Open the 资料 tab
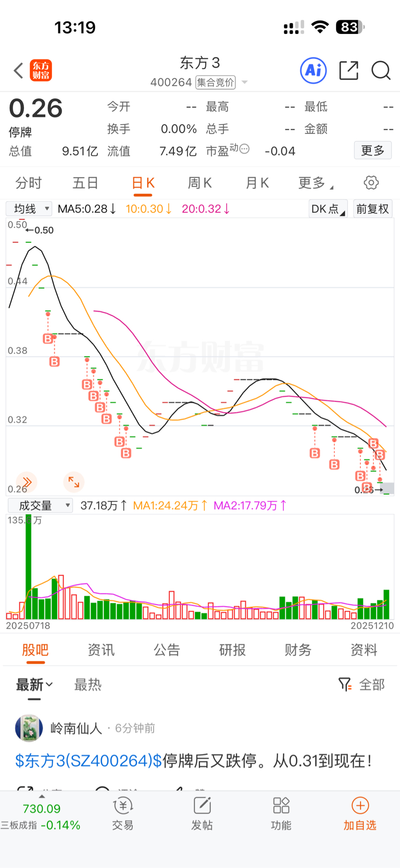 364,650
